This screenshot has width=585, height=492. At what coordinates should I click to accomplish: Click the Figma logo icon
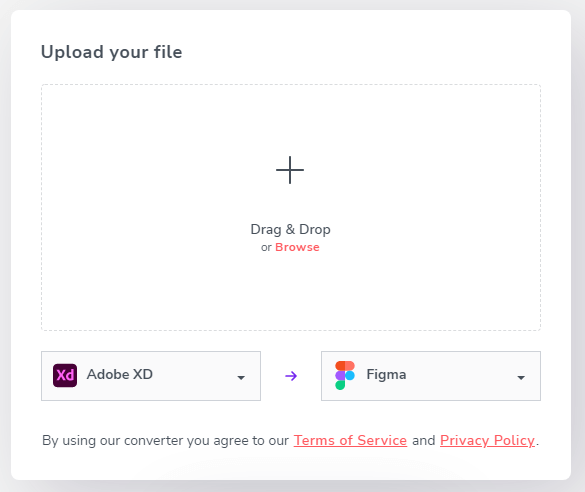(345, 375)
